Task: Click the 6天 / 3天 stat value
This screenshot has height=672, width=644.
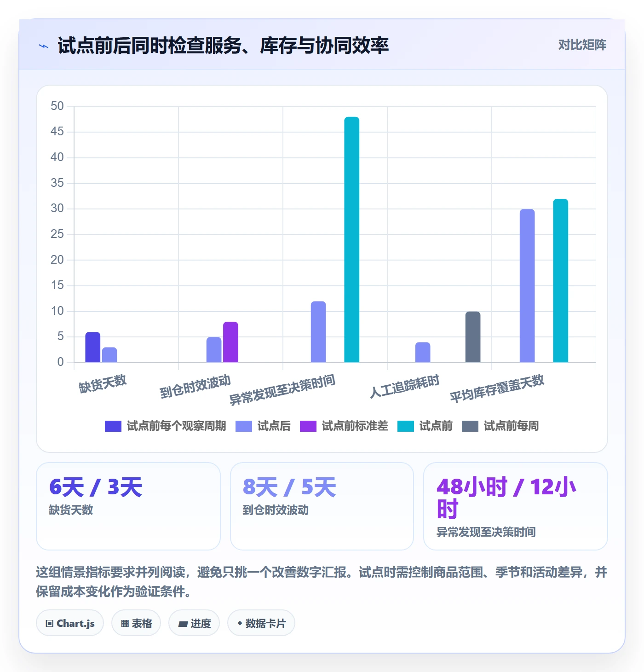Action: [x=96, y=487]
